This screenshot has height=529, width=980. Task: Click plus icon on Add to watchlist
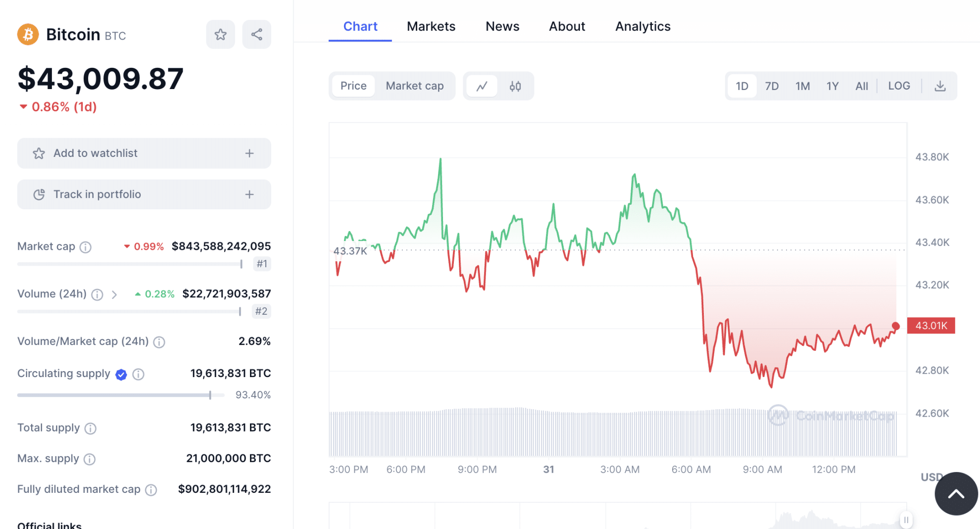tap(249, 153)
